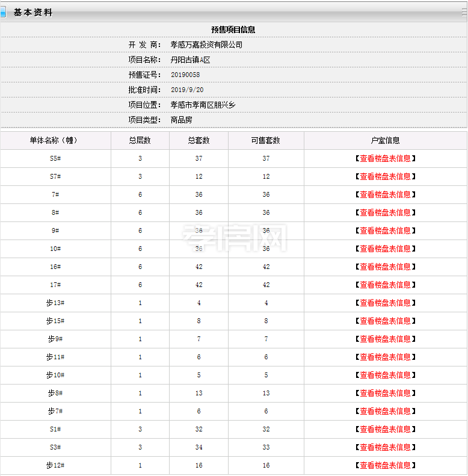The image size is (468, 476).
Task: Click the blue icon beside 基本资料
Action: (x=3, y=12)
